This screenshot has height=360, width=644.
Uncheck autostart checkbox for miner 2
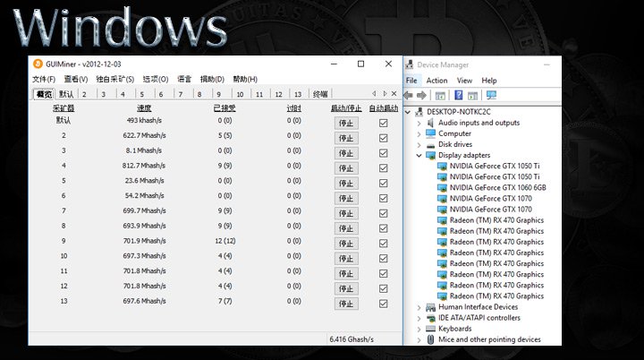coord(383,138)
